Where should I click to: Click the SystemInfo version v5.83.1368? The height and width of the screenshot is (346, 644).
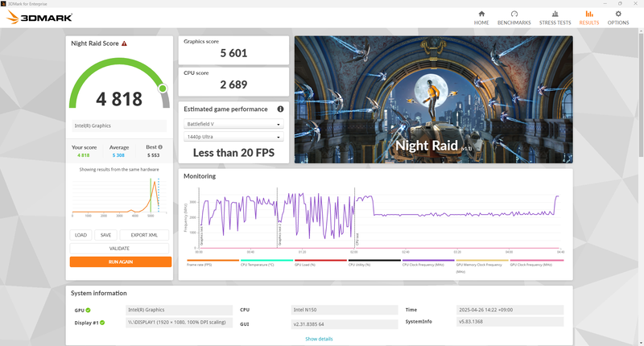click(x=510, y=322)
